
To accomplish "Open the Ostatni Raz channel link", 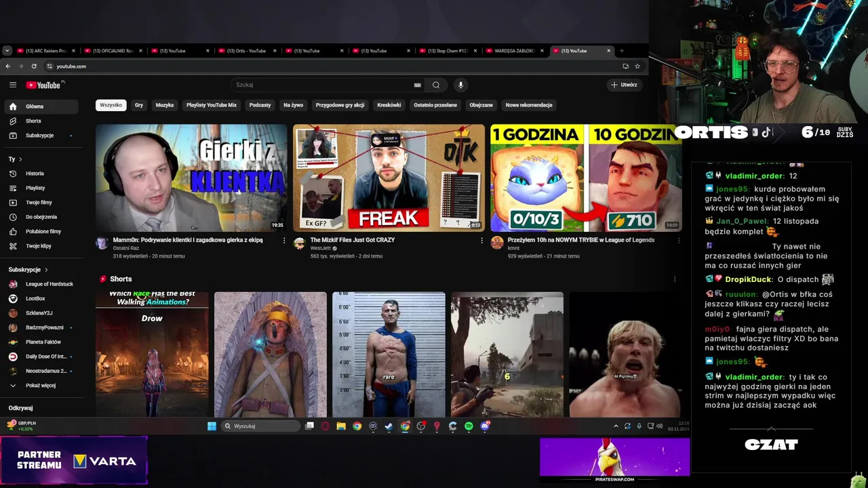I will [x=126, y=248].
